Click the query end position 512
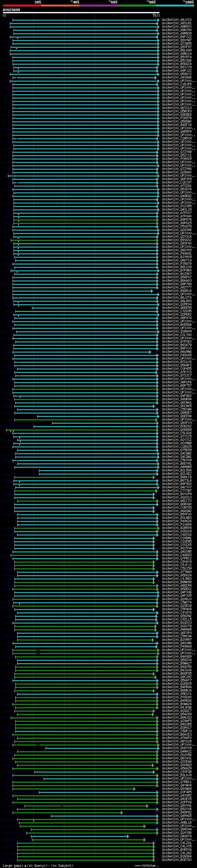This screenshot has height=868, width=197. pos(155,15)
